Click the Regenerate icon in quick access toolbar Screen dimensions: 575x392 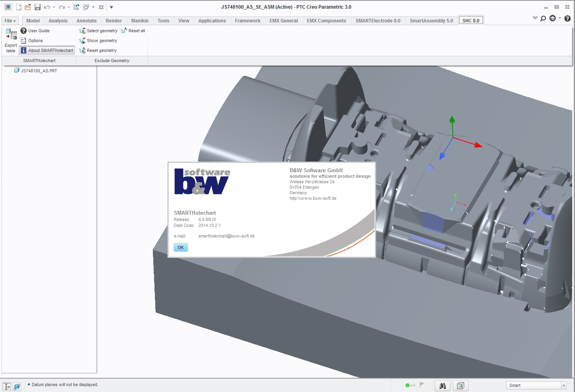(x=76, y=7)
